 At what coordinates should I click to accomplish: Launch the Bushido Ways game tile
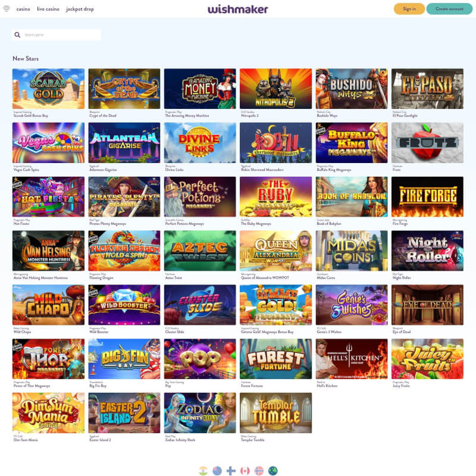[352, 89]
